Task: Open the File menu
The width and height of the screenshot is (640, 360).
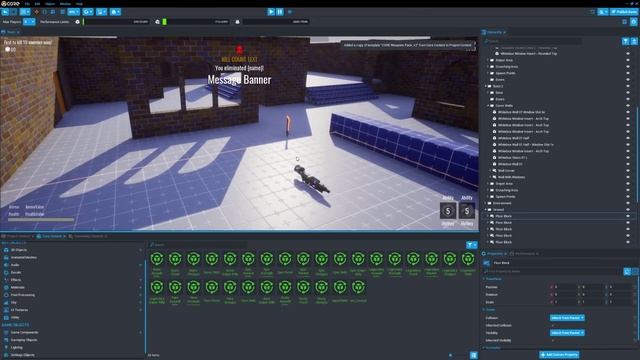Action: (x=27, y=4)
